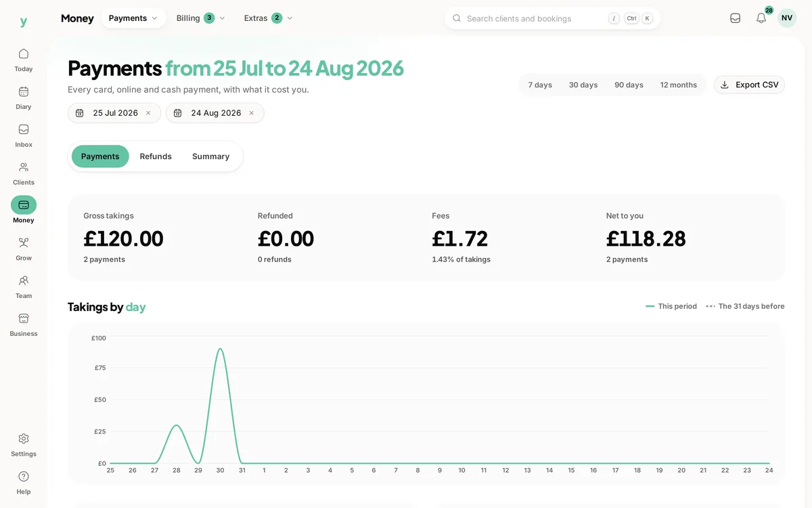Click the Billing count badge 3
The height and width of the screenshot is (508, 812).
[209, 18]
